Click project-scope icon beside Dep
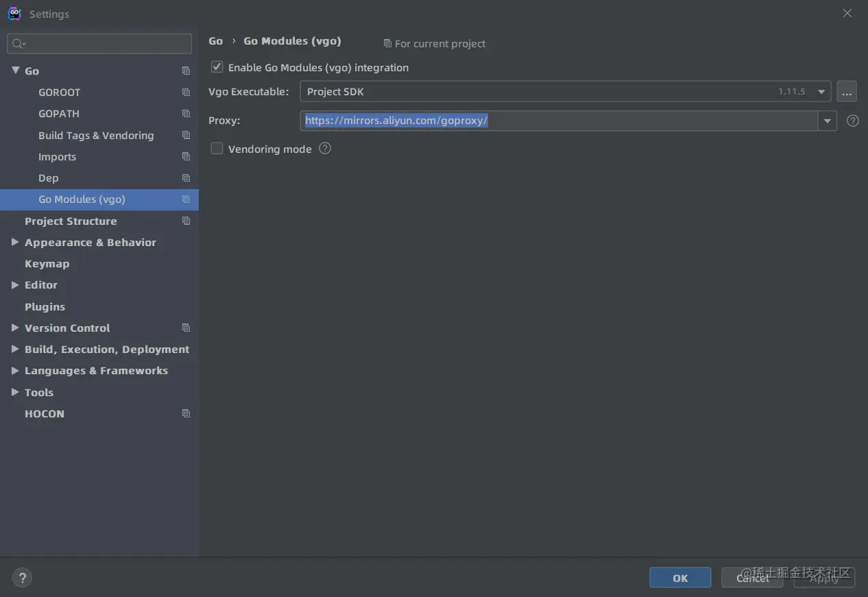The height and width of the screenshot is (597, 868). pyautogui.click(x=186, y=178)
